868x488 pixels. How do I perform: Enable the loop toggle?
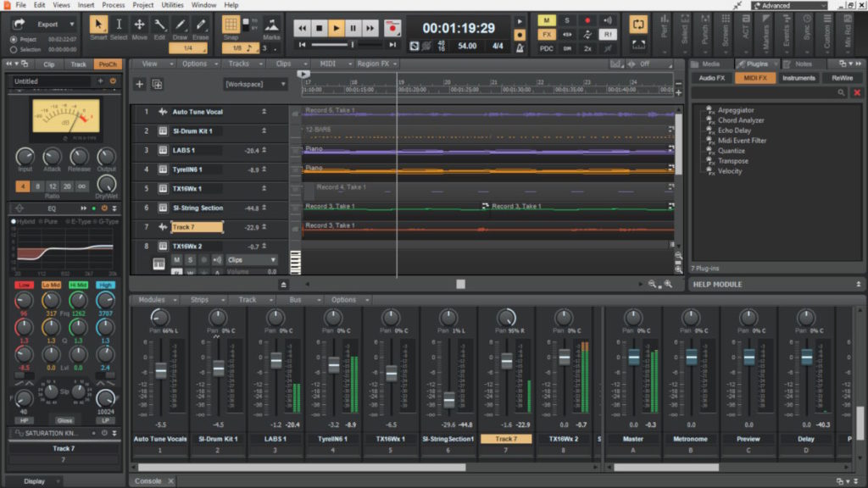tap(638, 25)
